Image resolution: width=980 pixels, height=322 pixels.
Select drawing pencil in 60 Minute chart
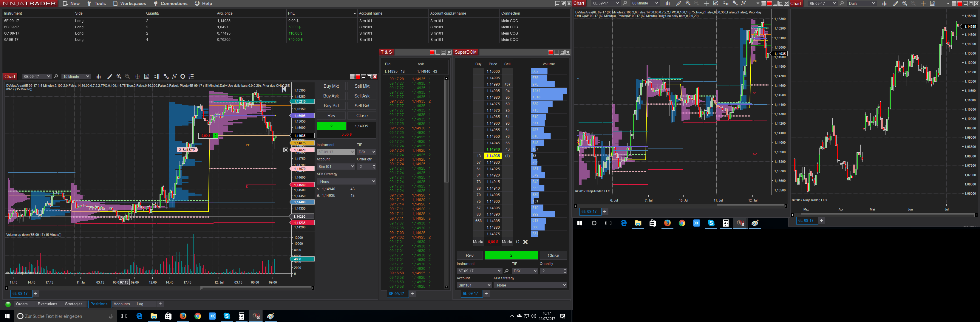pos(679,3)
